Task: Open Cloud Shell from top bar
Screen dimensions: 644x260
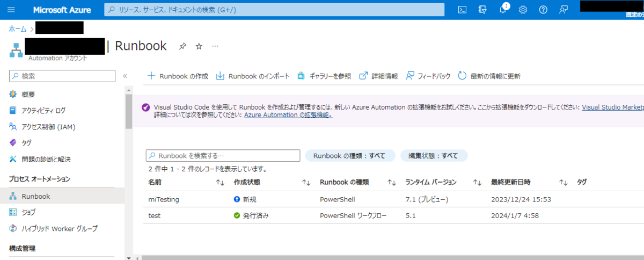Action: point(462,10)
